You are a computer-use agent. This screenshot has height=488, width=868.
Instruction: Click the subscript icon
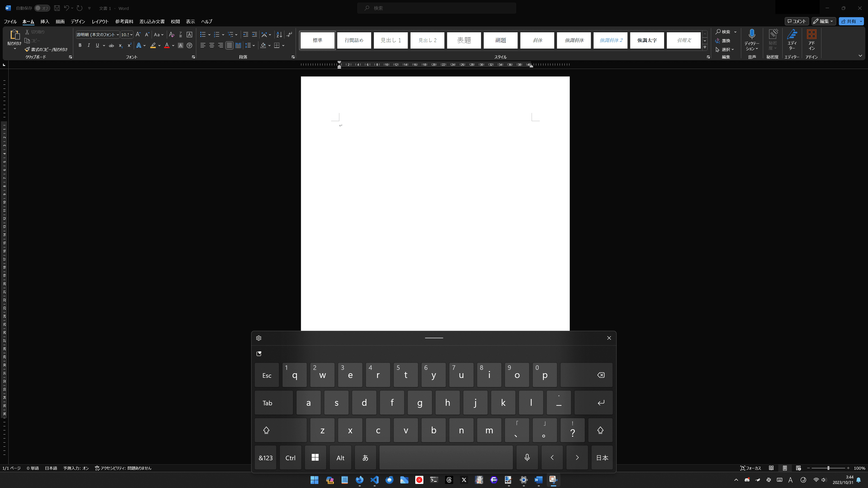pyautogui.click(x=120, y=45)
